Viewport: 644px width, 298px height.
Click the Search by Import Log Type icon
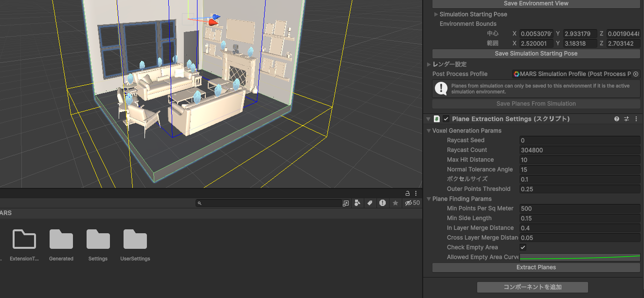tap(383, 203)
